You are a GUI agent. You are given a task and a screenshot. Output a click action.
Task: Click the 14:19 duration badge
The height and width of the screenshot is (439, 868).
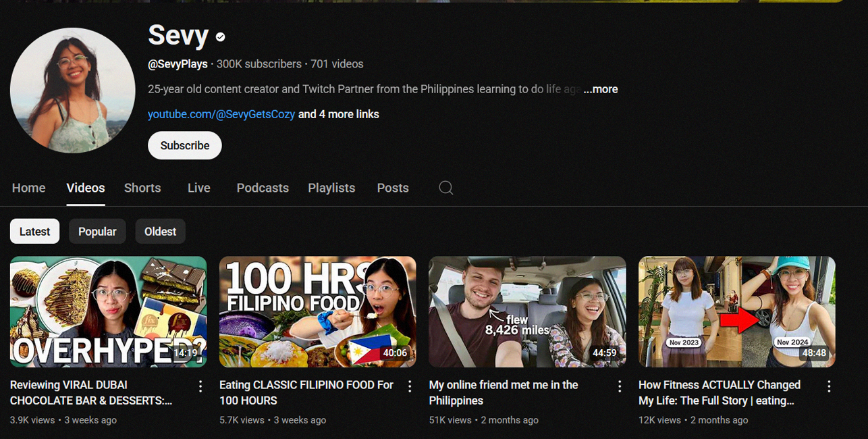[x=187, y=353]
